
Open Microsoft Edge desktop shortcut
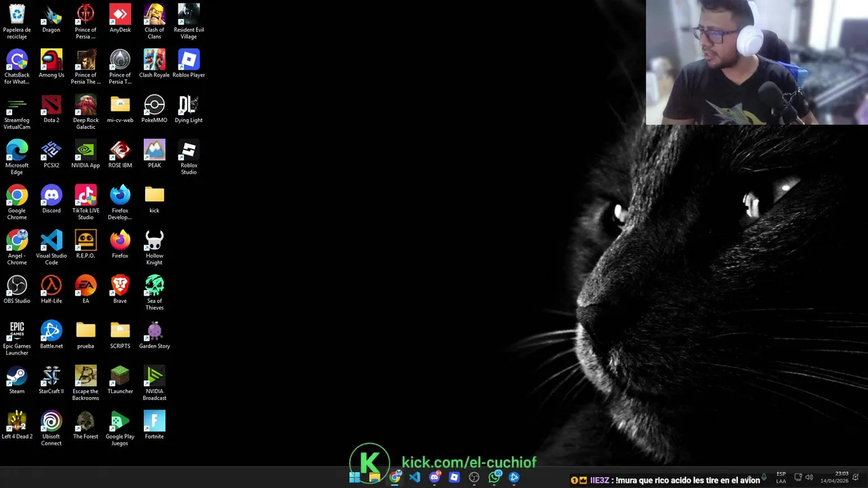tap(17, 157)
